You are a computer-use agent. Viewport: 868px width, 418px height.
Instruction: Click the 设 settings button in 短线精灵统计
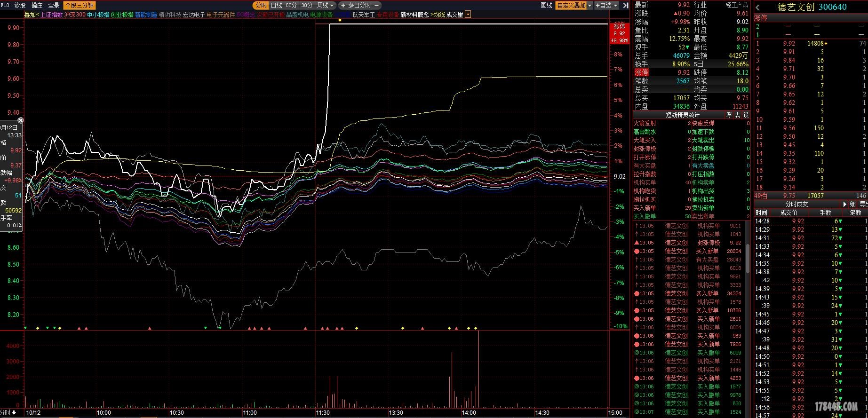pos(746,115)
